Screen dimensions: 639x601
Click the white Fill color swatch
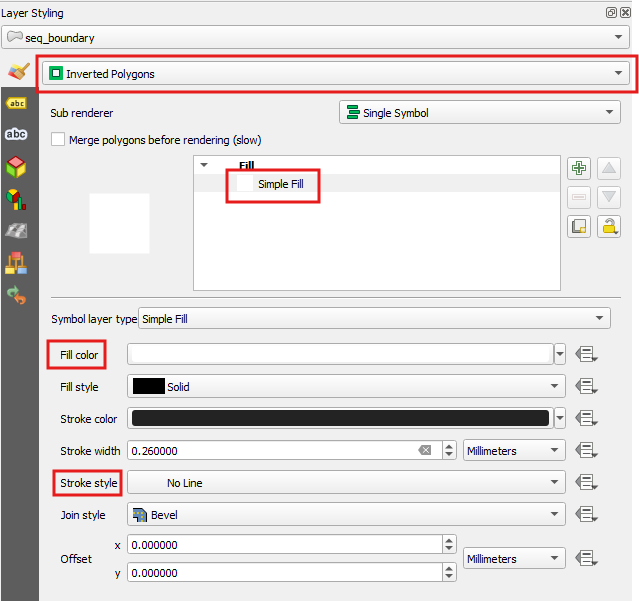340,354
